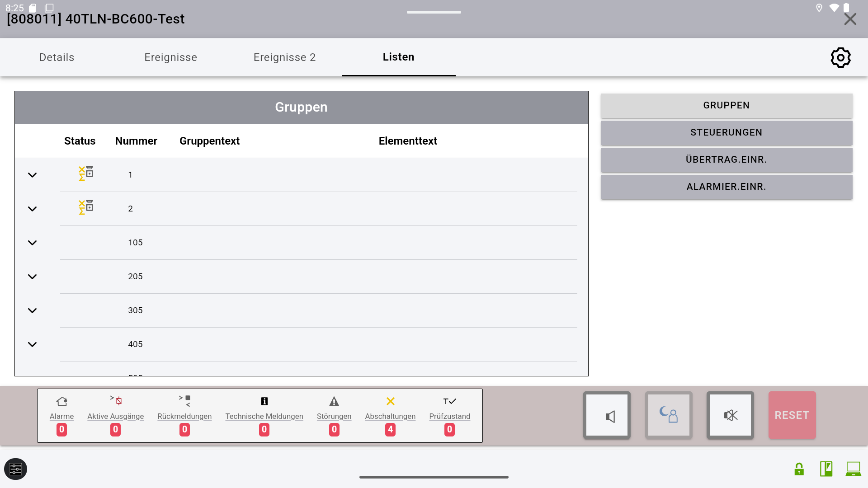Image resolution: width=868 pixels, height=488 pixels.
Task: Open the green door icon
Action: pos(826,469)
